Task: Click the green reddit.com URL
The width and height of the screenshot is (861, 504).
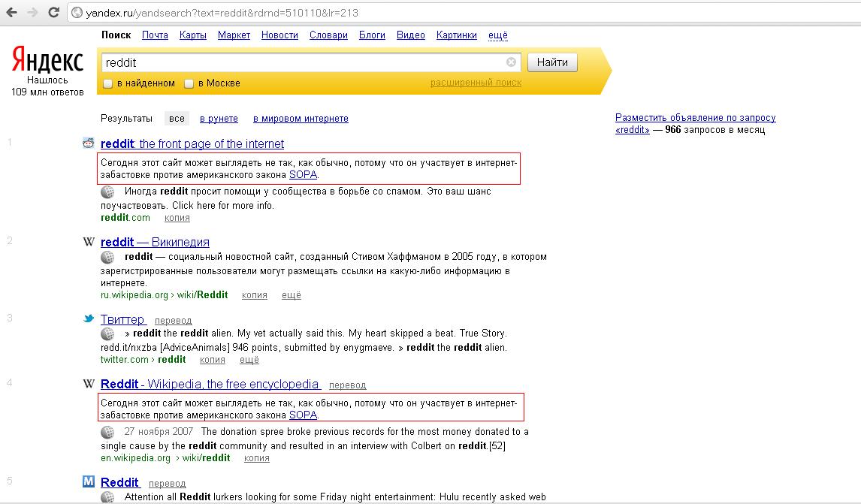Action: tap(125, 217)
